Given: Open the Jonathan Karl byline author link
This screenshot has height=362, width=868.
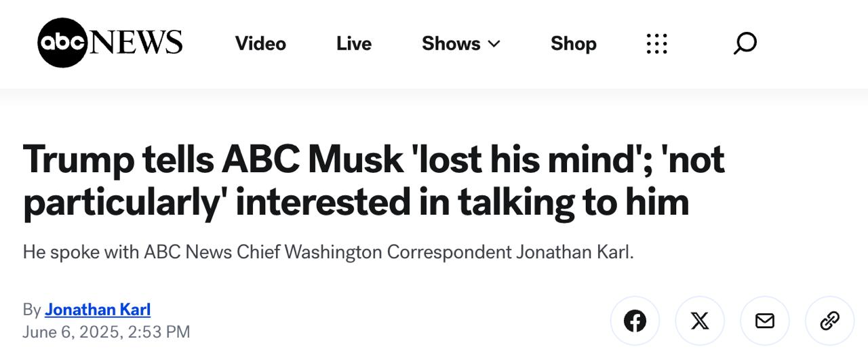Looking at the screenshot, I should [x=98, y=310].
